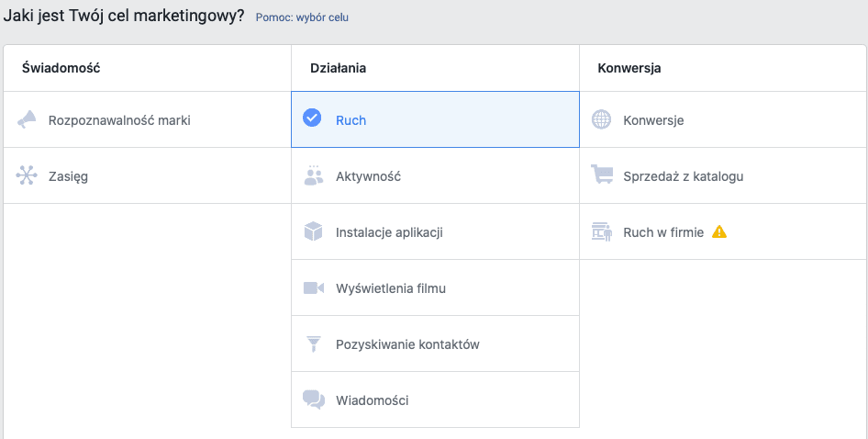Image resolution: width=868 pixels, height=439 pixels.
Task: Click the yellow warning triangle next to Ruch w firmie
Action: pyautogui.click(x=719, y=231)
